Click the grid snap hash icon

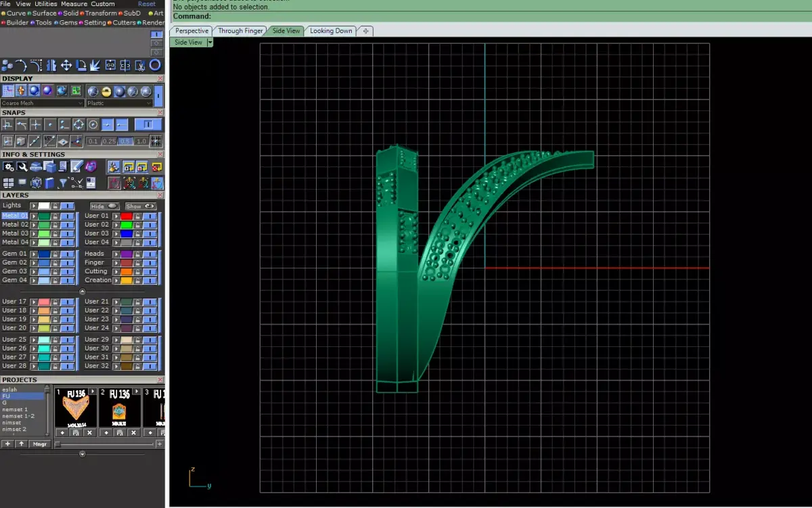156,141
